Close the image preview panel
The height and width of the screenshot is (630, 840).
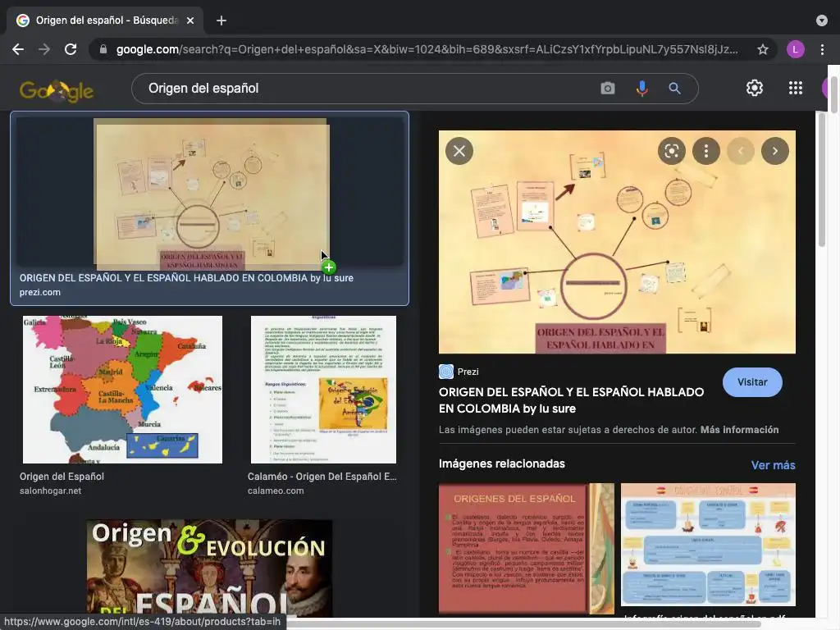coord(459,151)
